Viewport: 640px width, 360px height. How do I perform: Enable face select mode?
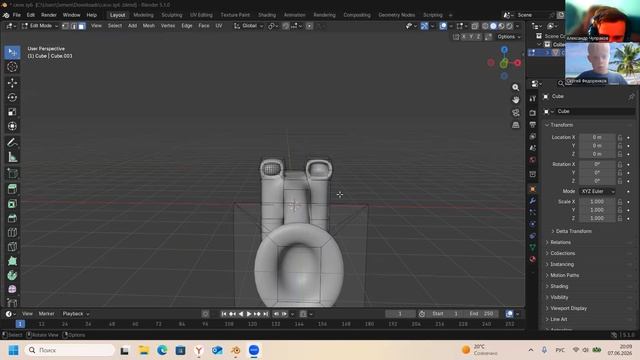pyautogui.click(x=82, y=26)
